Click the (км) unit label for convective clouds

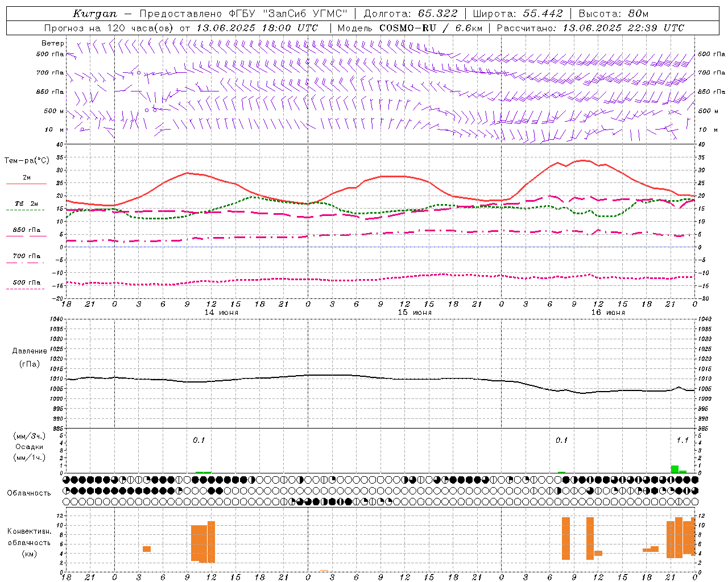(x=30, y=554)
